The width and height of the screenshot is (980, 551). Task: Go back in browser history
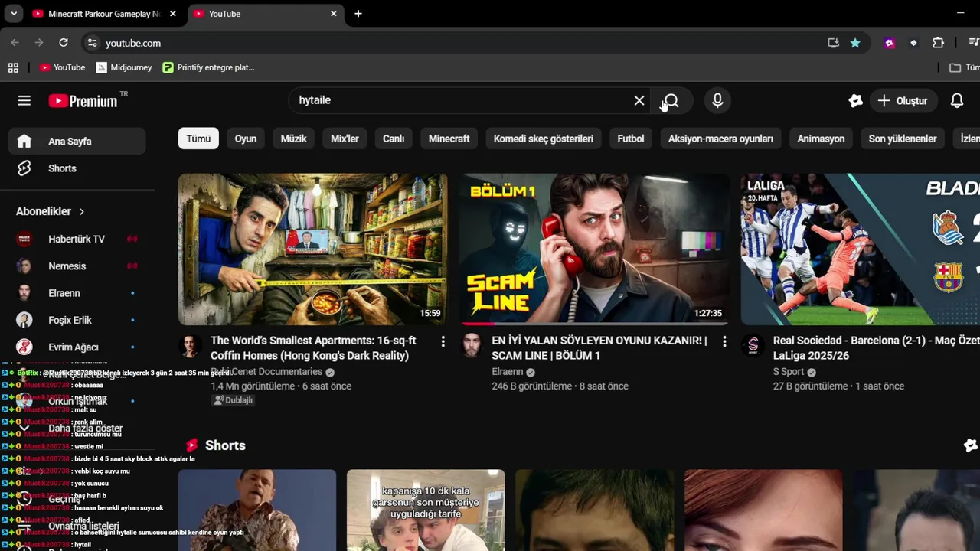(x=15, y=43)
